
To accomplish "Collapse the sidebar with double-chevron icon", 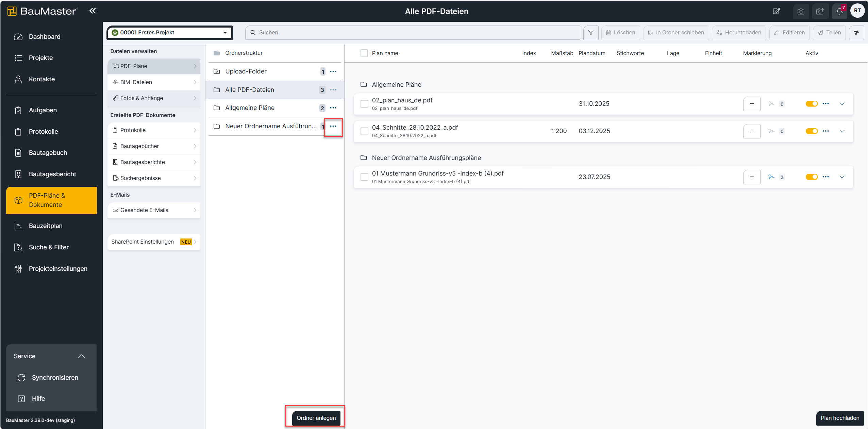I will tap(93, 11).
